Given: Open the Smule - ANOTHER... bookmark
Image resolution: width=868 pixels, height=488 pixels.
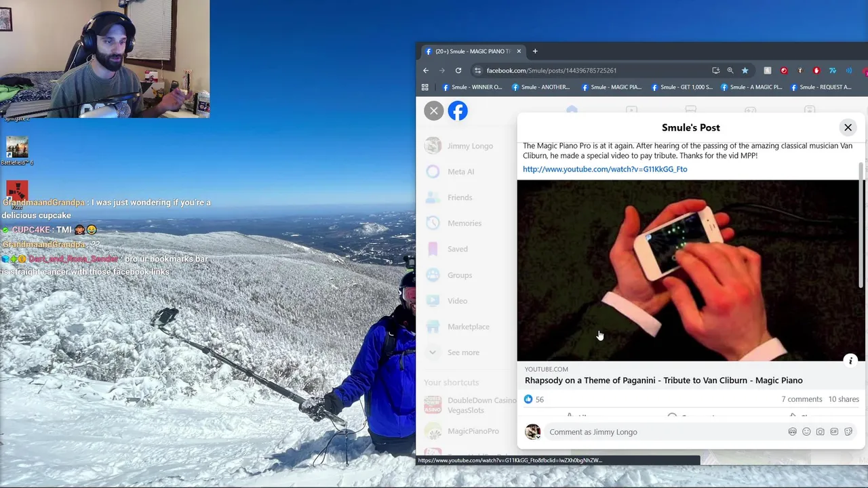Looking at the screenshot, I should coord(541,87).
